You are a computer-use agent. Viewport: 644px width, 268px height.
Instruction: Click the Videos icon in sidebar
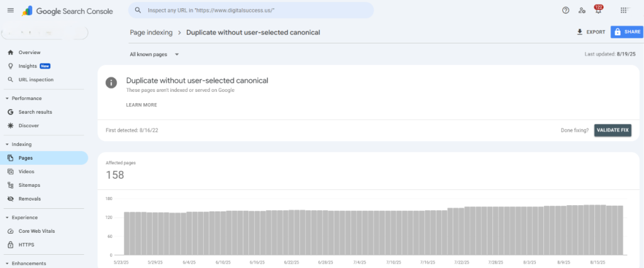pos(11,171)
